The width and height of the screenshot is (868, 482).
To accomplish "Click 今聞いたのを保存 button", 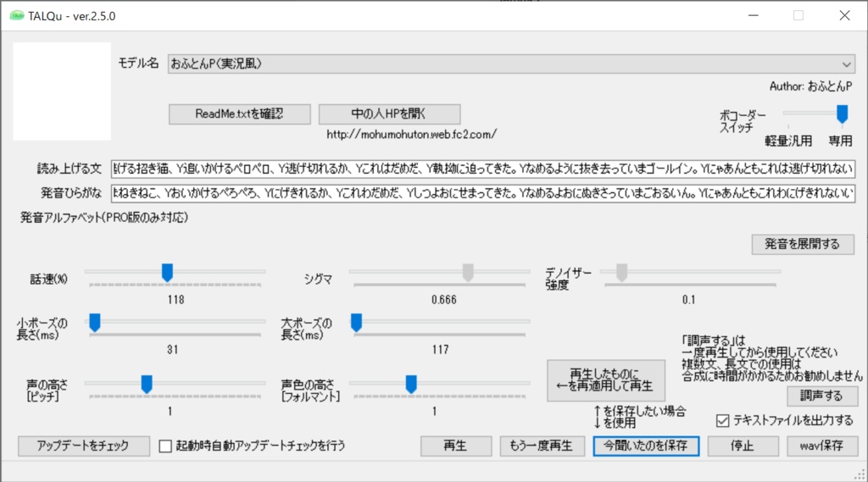I will [x=646, y=446].
